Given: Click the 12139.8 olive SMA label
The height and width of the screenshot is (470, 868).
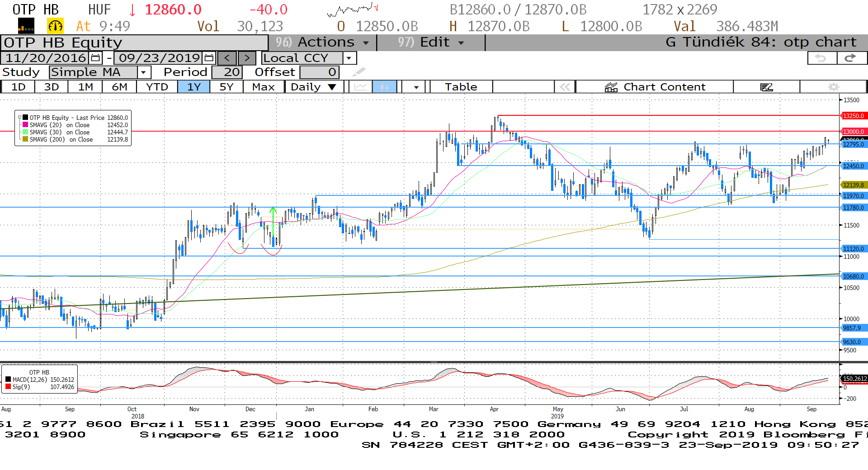Looking at the screenshot, I should (x=854, y=185).
